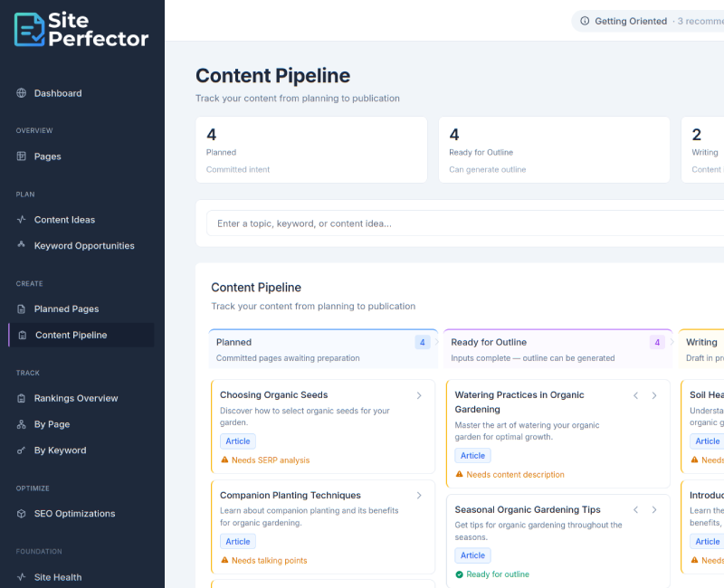
Task: Select the Planned Pages icon
Action: pos(20,308)
